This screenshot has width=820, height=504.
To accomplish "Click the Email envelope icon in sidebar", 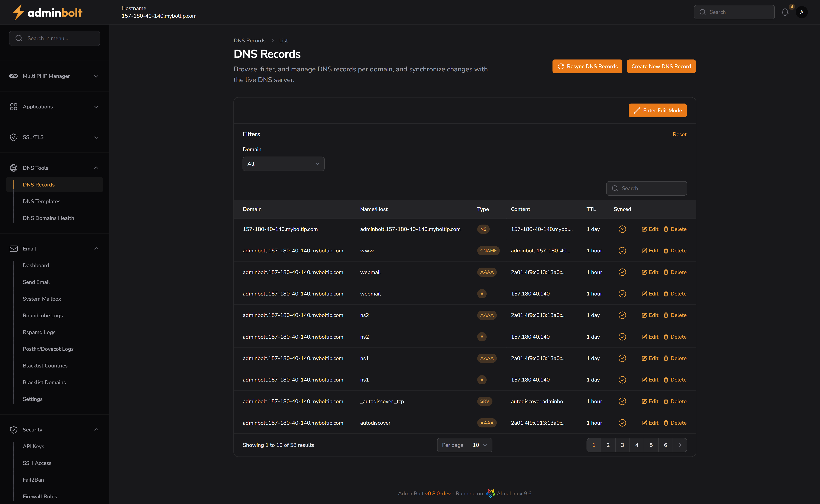I will (x=14, y=248).
